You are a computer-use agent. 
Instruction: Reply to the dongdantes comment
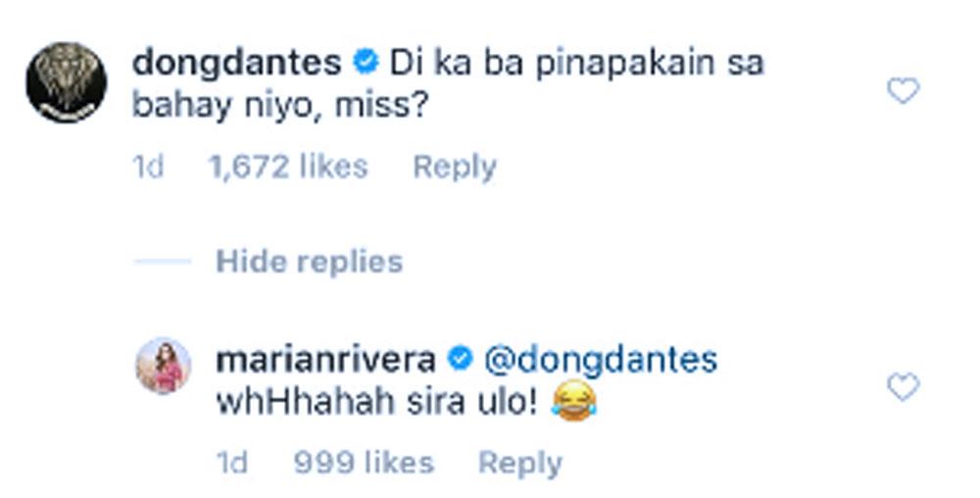(x=455, y=168)
